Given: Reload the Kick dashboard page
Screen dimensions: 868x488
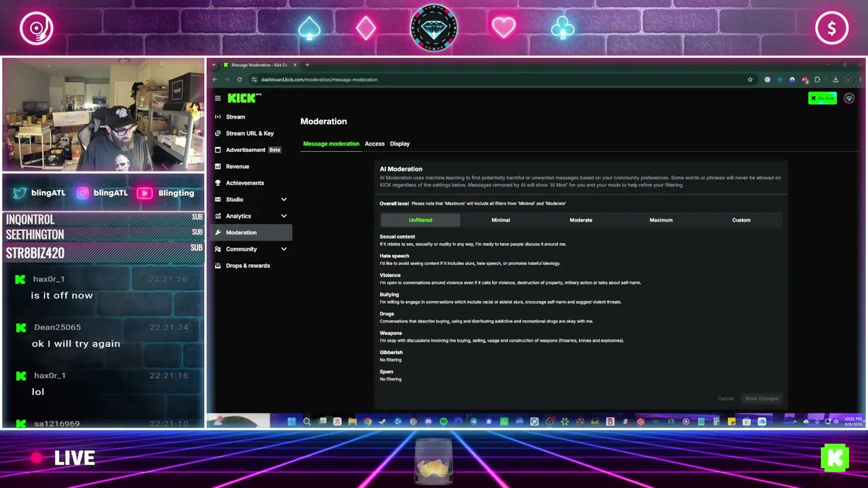Looking at the screenshot, I should coord(239,79).
